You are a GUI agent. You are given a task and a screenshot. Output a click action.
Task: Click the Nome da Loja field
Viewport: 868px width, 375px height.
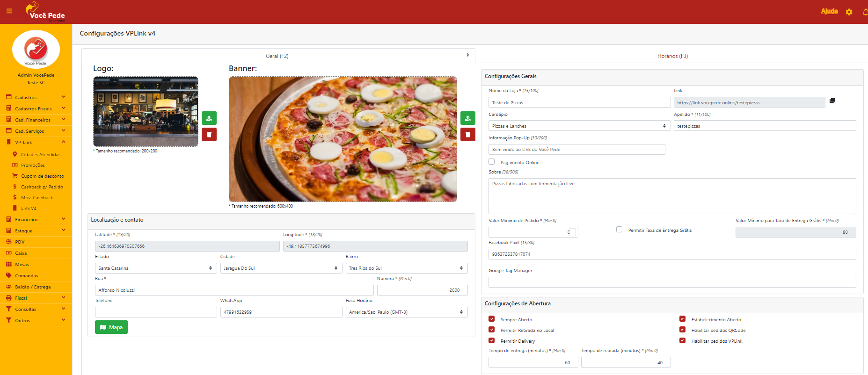[579, 102]
